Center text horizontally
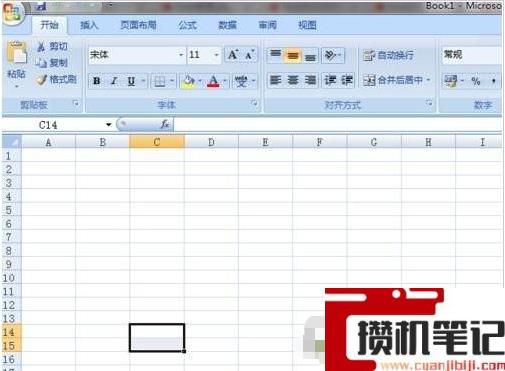This screenshot has height=371, width=505. point(293,80)
